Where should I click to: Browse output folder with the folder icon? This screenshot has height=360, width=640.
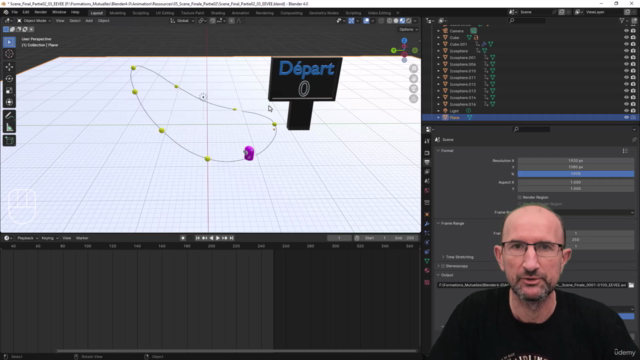631,285
